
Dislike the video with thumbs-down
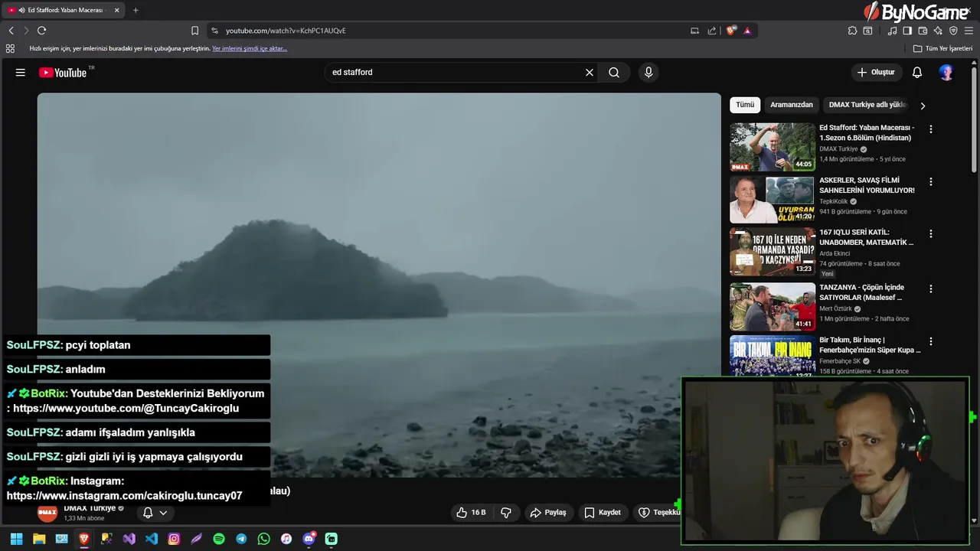506,513
